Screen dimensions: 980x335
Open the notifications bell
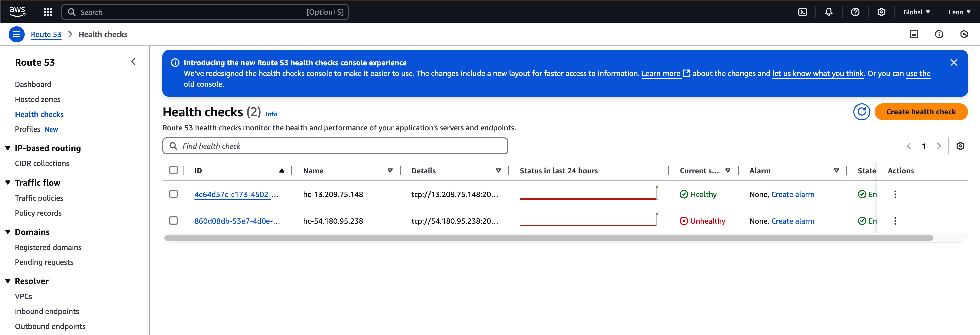[x=828, y=12]
